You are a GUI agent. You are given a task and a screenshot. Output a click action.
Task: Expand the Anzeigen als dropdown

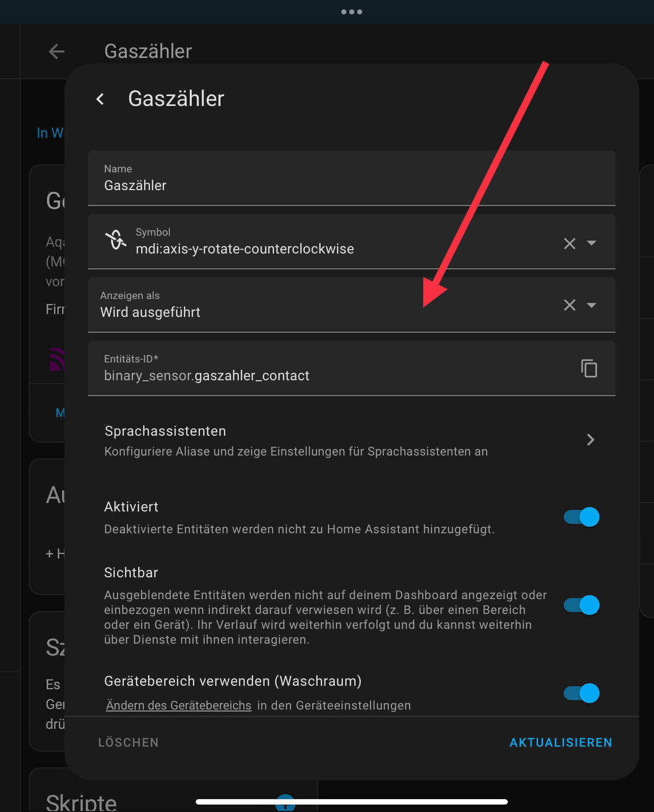592,305
